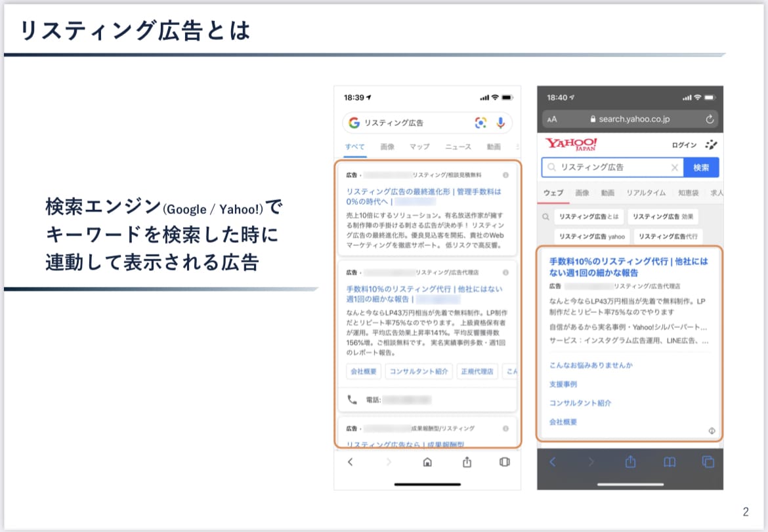The image size is (768, 532).
Task: Select Yahoo 知恵袋 tab
Action: click(689, 193)
